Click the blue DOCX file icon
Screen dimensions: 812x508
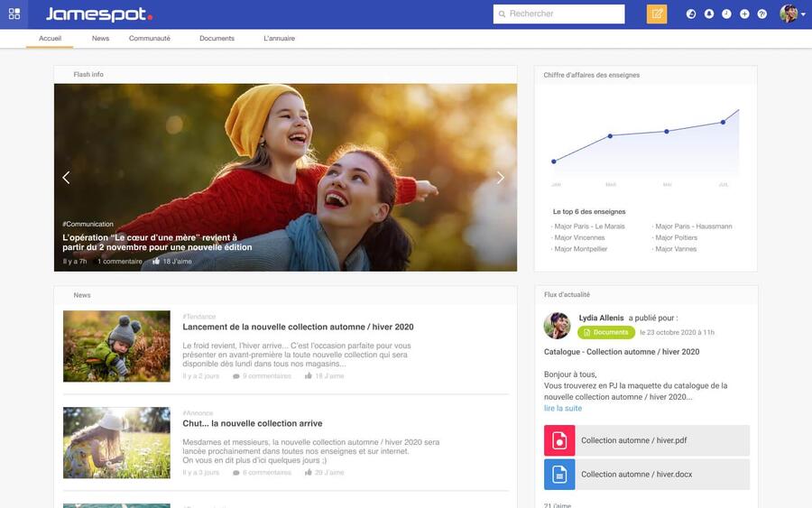point(559,474)
